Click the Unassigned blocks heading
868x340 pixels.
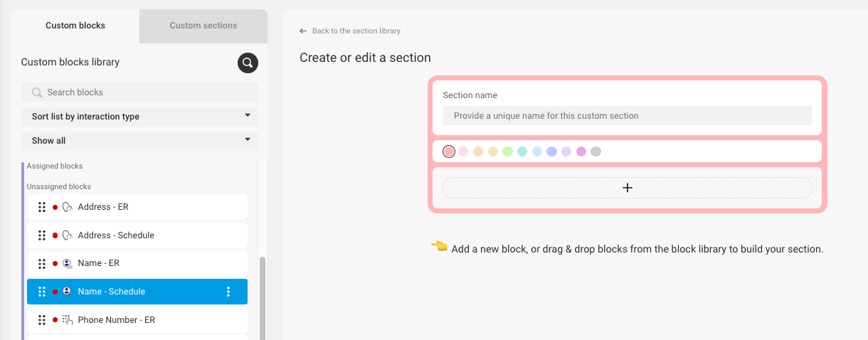(59, 187)
